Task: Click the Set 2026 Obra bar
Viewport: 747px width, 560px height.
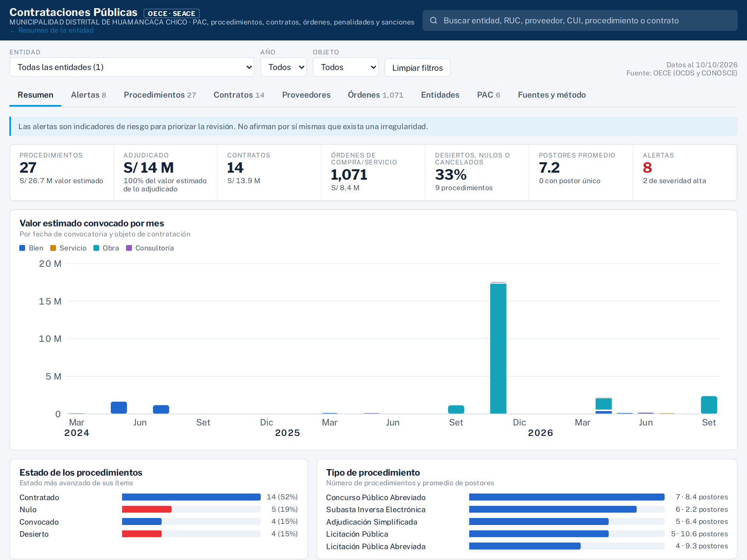Action: point(709,405)
